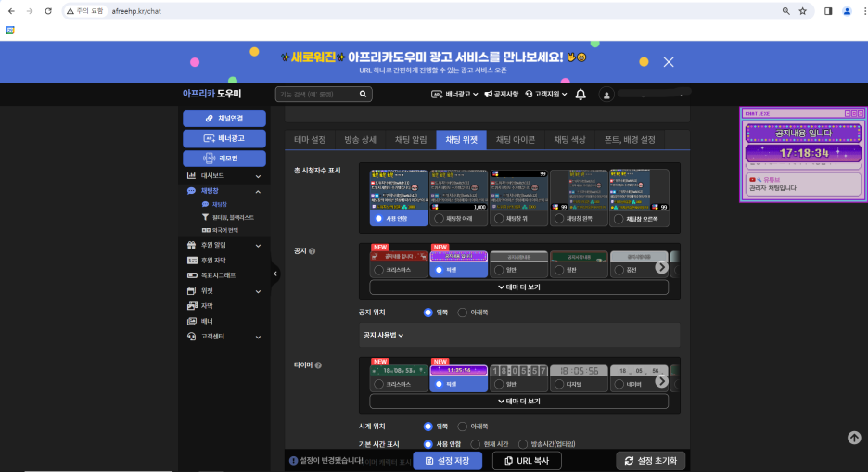
Task: Switch to the 채팅 색상 tab
Action: point(569,140)
